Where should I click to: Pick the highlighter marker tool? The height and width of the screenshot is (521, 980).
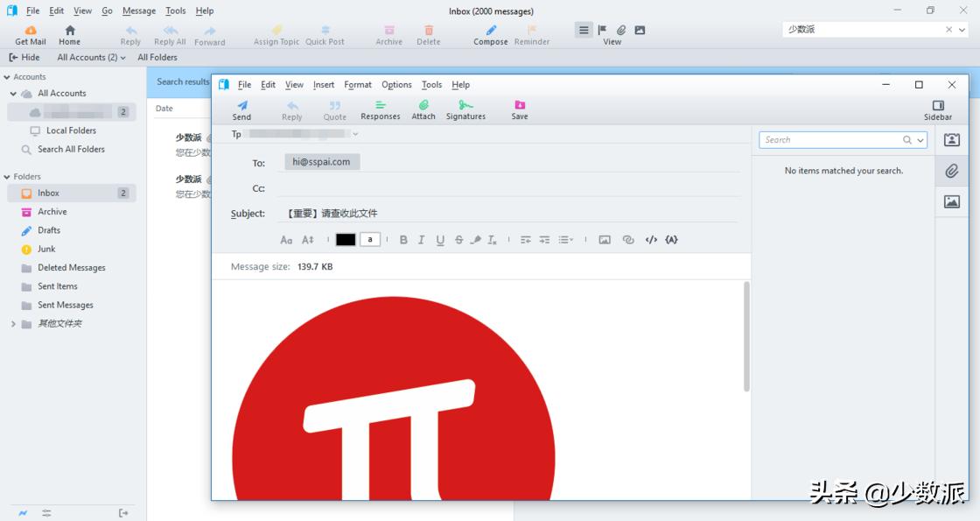click(x=476, y=240)
